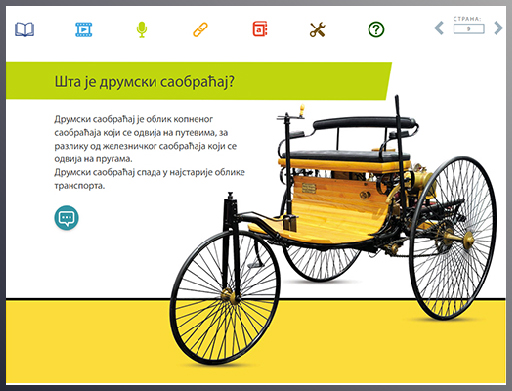Click the page number input field

[x=469, y=29]
